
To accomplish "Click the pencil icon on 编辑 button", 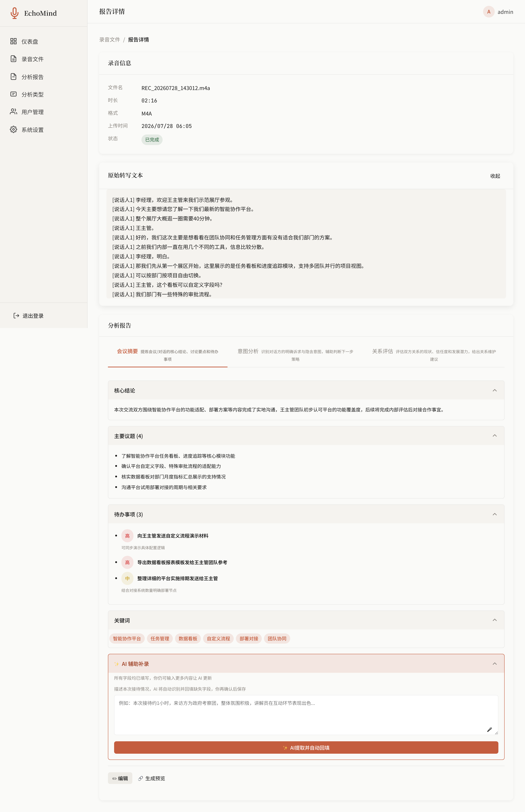I will (x=114, y=779).
